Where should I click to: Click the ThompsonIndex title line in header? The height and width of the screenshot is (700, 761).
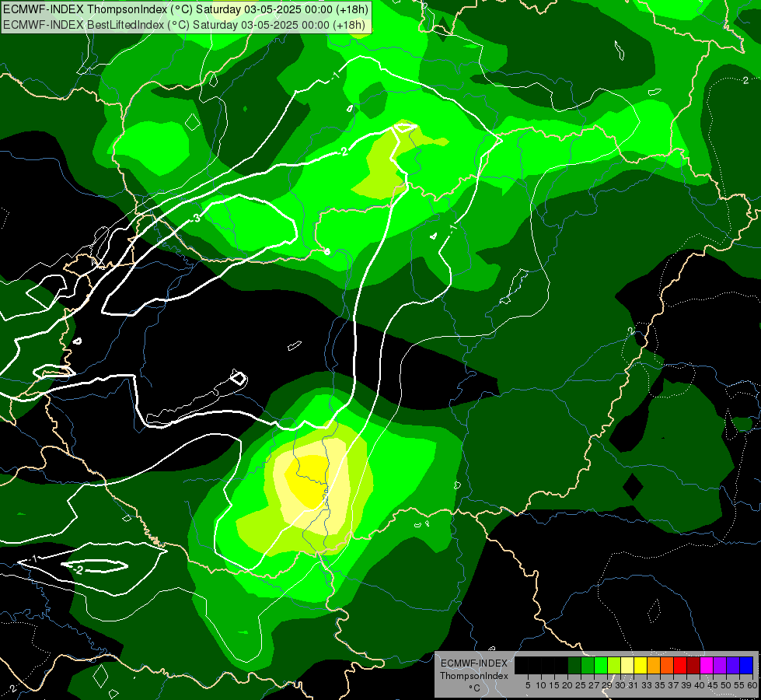pyautogui.click(x=186, y=9)
